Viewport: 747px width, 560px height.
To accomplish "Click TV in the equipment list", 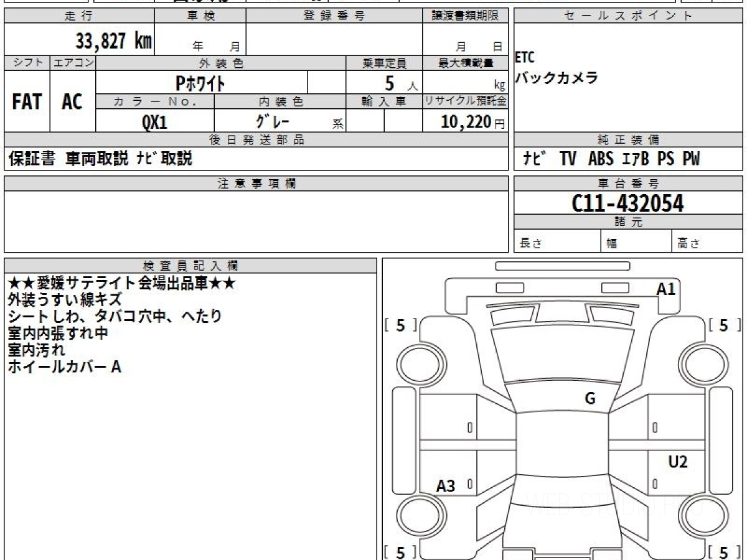I will 568,159.
